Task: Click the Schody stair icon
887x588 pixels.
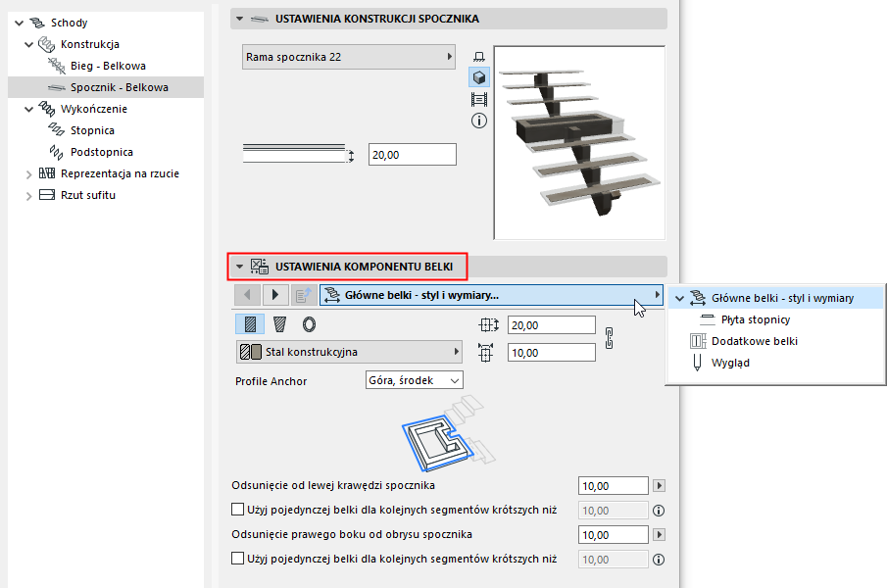Action: [37, 23]
